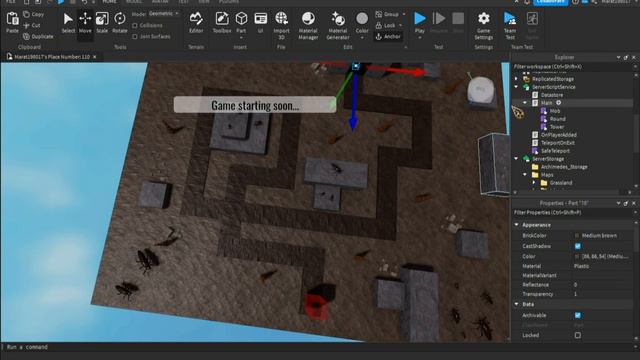The width and height of the screenshot is (640, 360).
Task: Click the Color circle tool
Action: (x=362, y=19)
